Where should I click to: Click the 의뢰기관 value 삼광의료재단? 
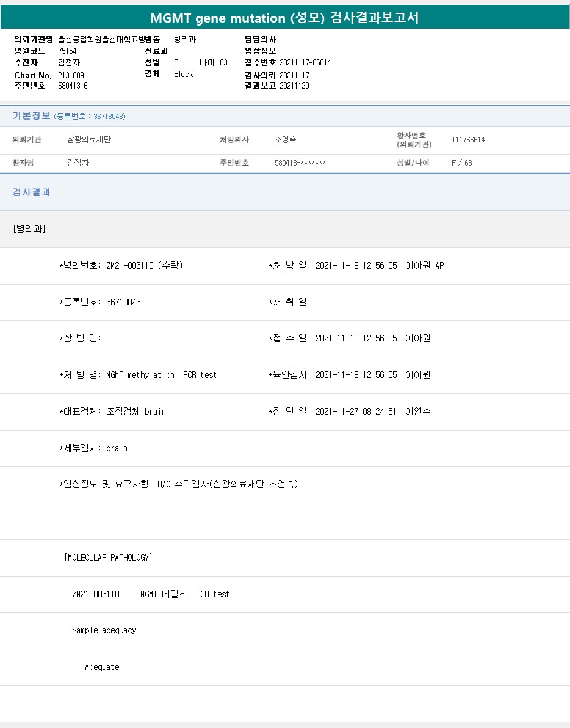(x=89, y=140)
